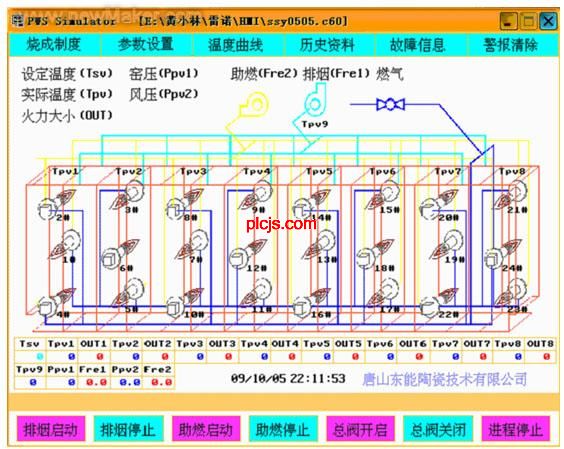Open the 参数设置 tab
This screenshot has height=449, width=564.
146,45
